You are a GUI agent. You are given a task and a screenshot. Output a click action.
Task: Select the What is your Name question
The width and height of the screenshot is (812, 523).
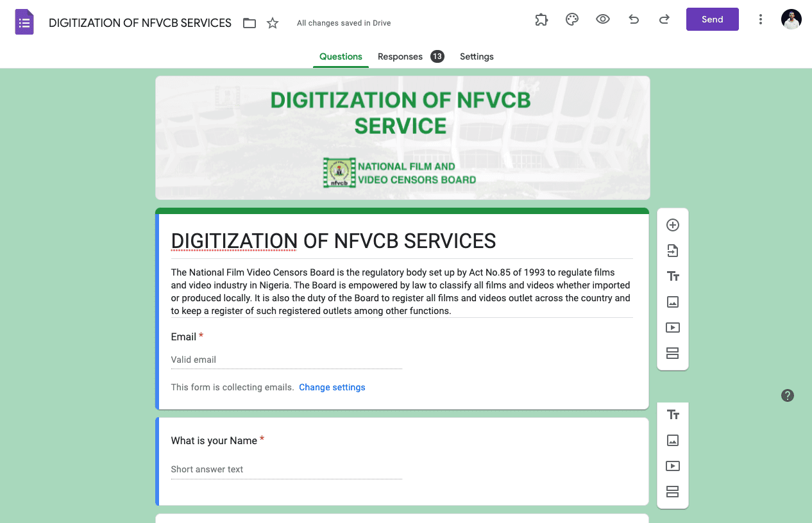coord(402,461)
